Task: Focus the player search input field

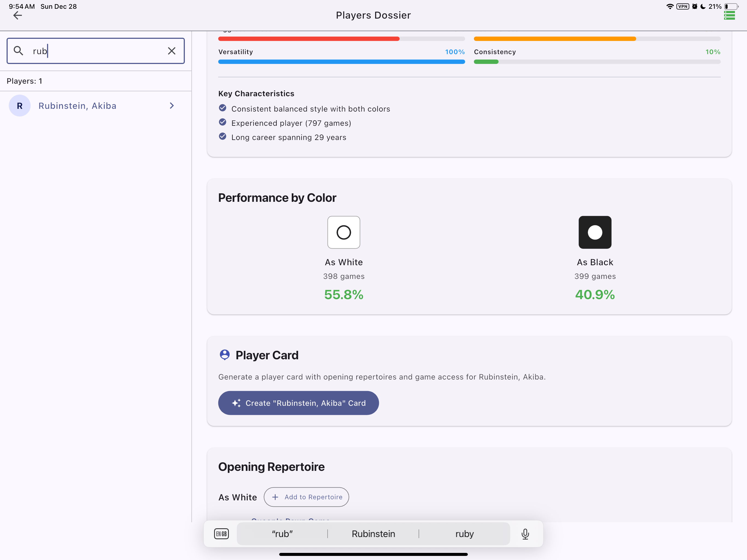Action: (x=96, y=51)
